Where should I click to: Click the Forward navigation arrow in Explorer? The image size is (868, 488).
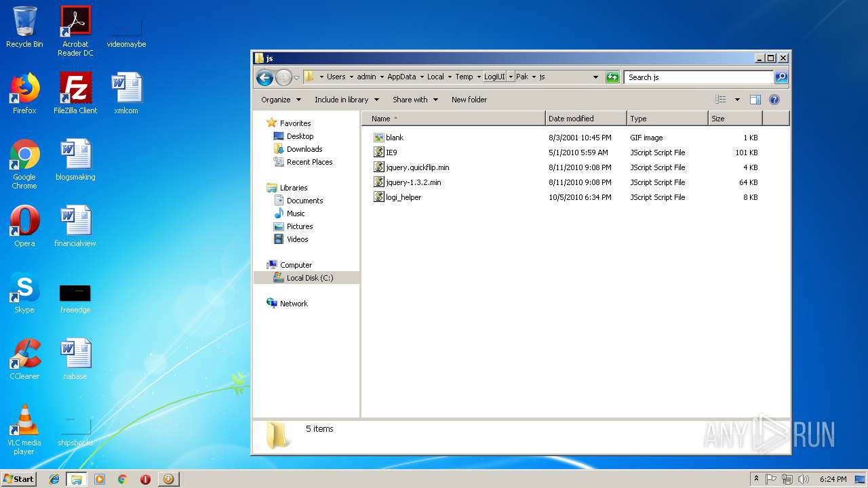tap(283, 77)
